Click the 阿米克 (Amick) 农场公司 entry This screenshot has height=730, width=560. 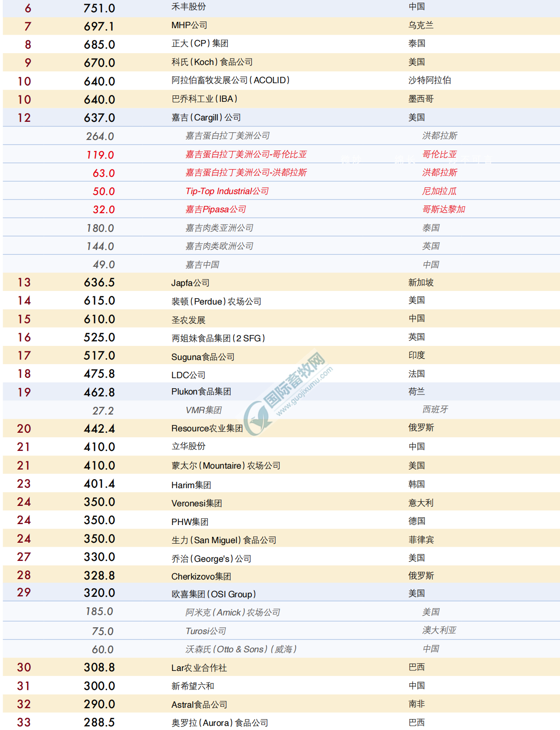[x=232, y=613]
